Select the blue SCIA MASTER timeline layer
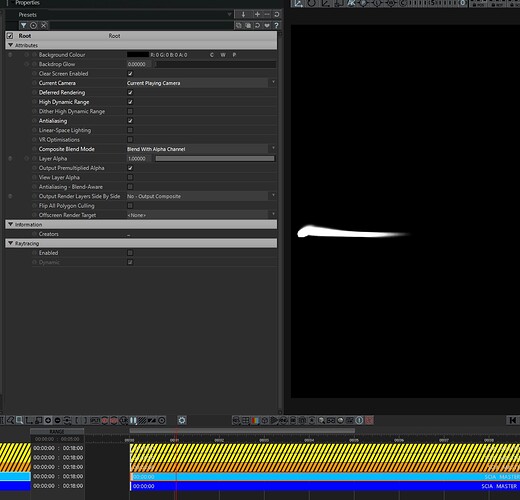This screenshot has width=520, height=500. (x=325, y=486)
